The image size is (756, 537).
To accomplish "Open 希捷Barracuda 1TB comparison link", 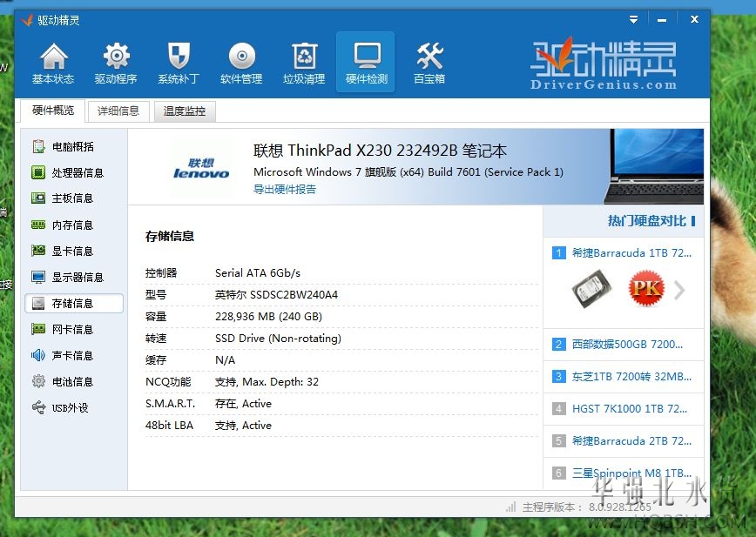I will point(631,253).
